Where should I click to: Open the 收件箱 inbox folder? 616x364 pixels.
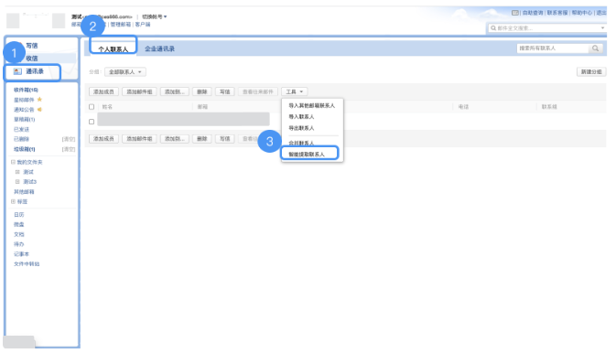tap(26, 90)
